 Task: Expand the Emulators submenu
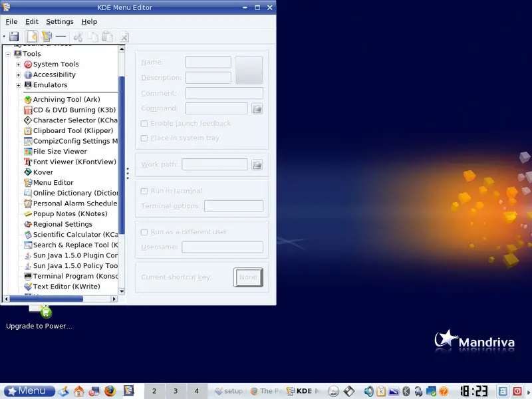pos(19,85)
